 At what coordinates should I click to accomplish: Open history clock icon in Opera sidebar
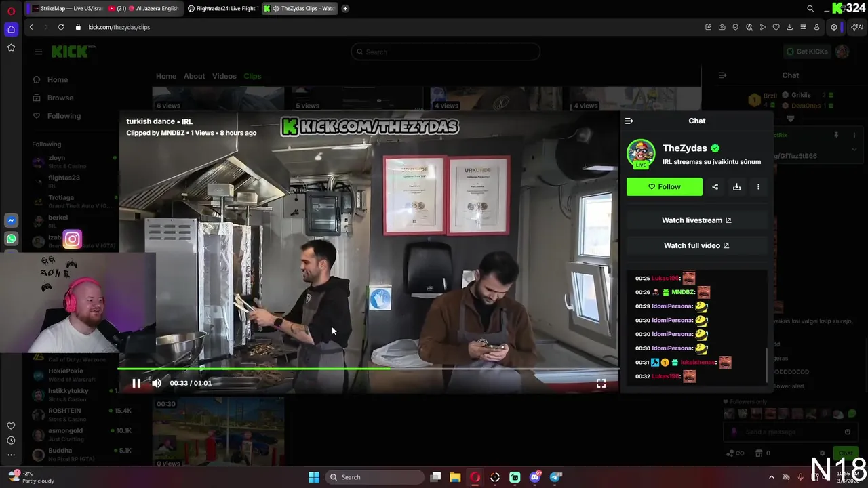11,441
